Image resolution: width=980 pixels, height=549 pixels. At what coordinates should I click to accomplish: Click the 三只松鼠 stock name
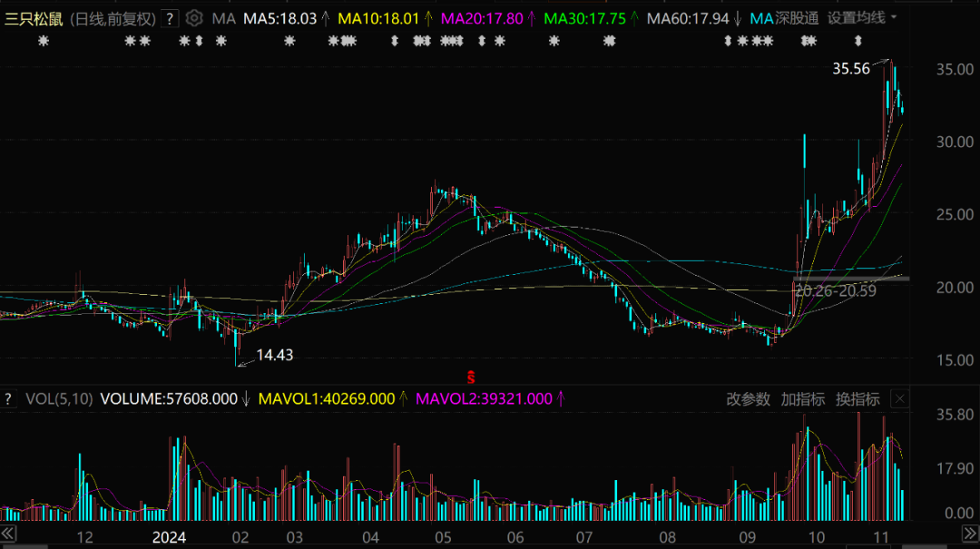[34, 19]
